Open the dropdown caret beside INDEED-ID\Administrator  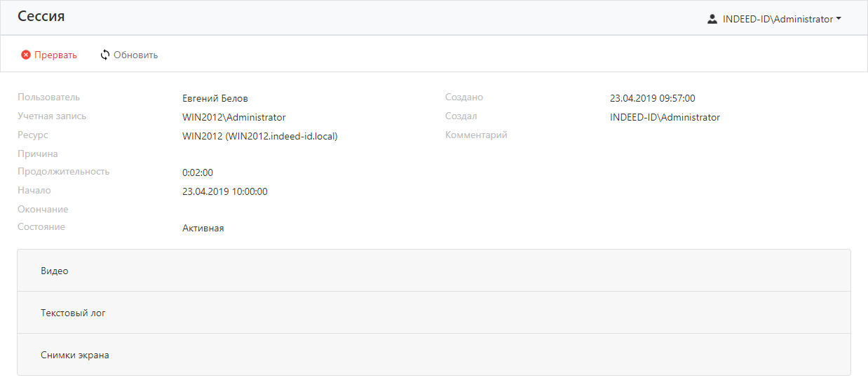pyautogui.click(x=839, y=20)
